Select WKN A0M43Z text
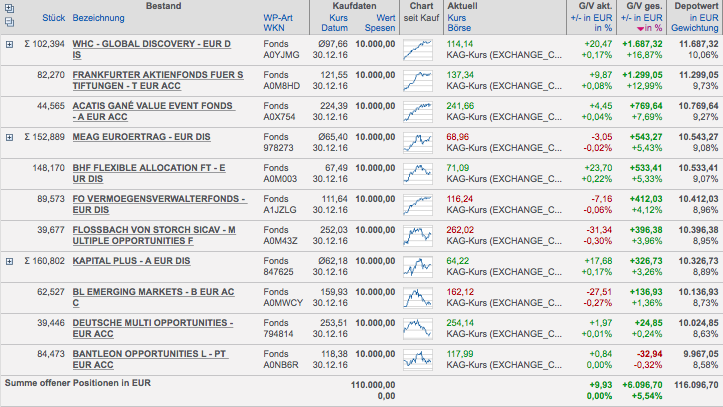Image resolution: width=723 pixels, height=407 pixels. [280, 241]
